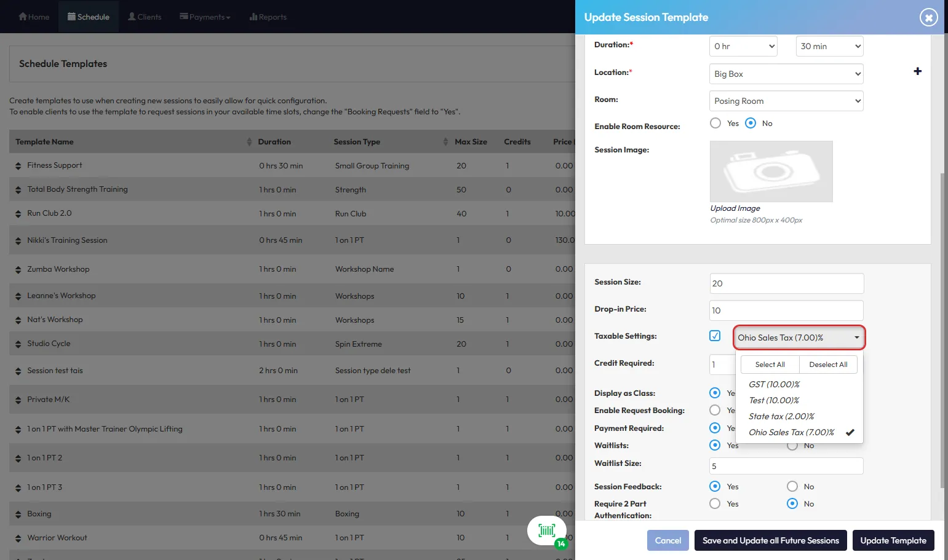Viewport: 948px width, 560px height.
Task: Choose GST (10.00)% from tax list
Action: (x=774, y=384)
